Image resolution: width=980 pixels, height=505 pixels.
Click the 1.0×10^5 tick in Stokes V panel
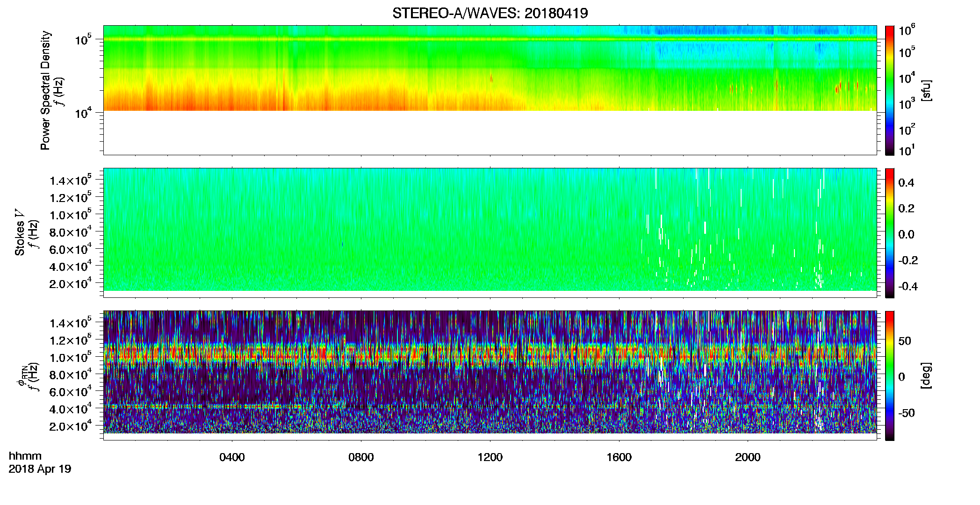click(x=71, y=215)
